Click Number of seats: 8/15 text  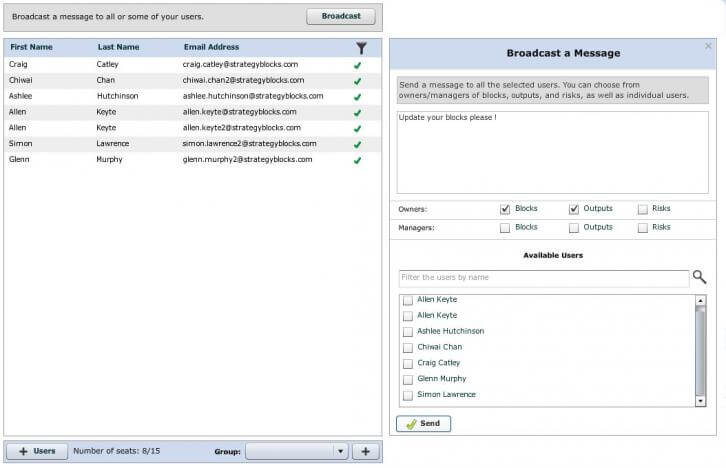click(x=117, y=451)
